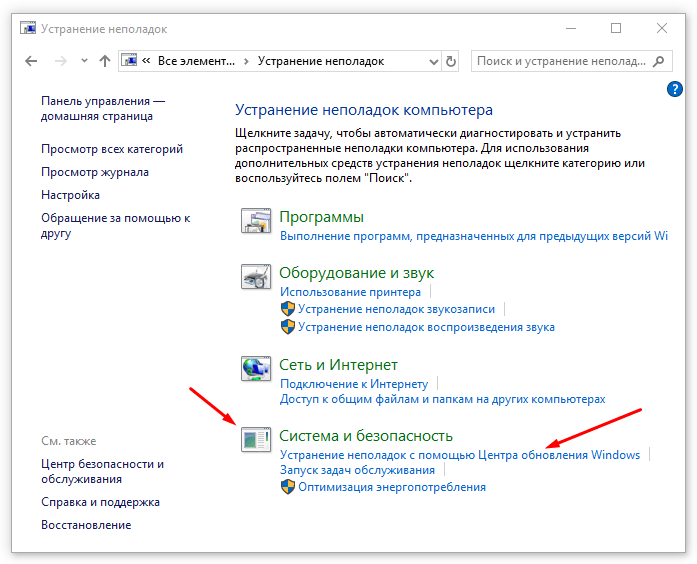Click the search magnifier icon

(659, 61)
